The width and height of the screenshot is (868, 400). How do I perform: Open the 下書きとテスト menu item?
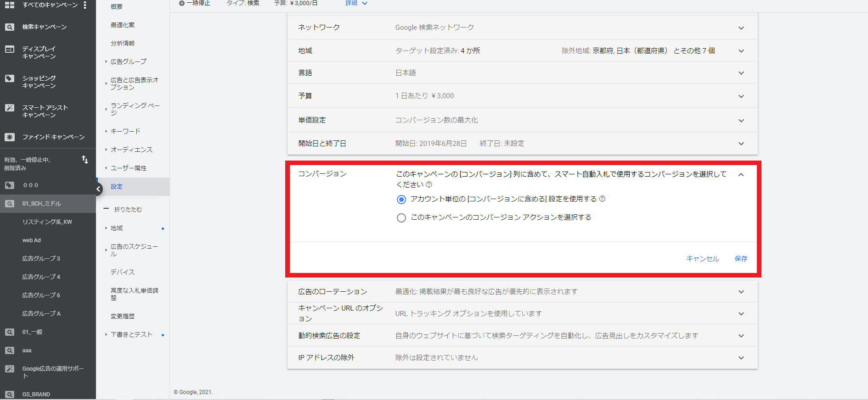click(x=131, y=334)
